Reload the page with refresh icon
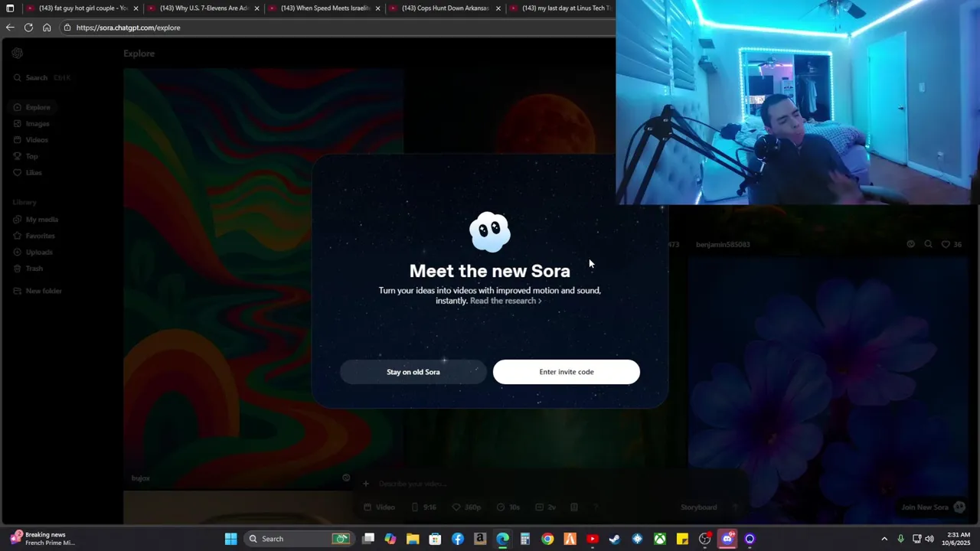Screen dimensions: 980x551 point(28,28)
